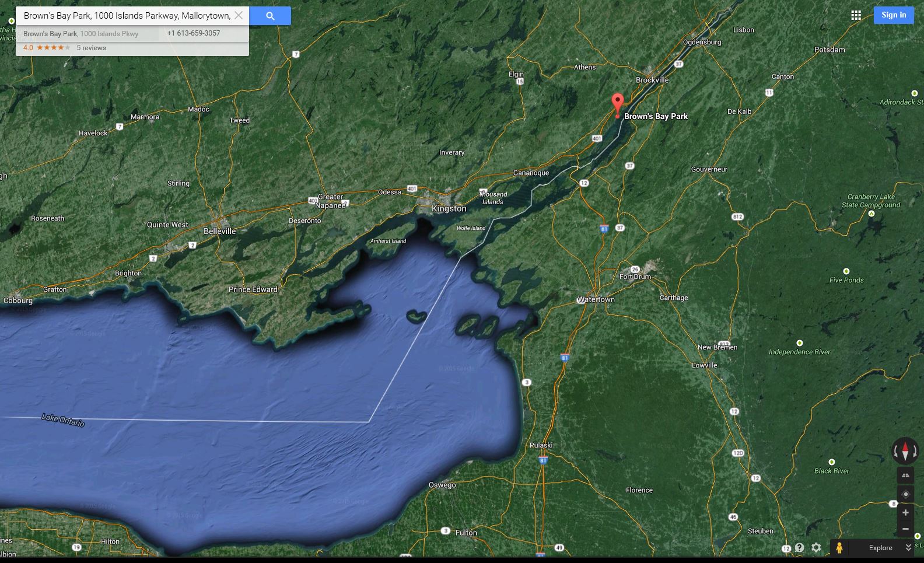The height and width of the screenshot is (563, 924).
Task: Click the red Brown's Bay Park pin
Action: [617, 104]
